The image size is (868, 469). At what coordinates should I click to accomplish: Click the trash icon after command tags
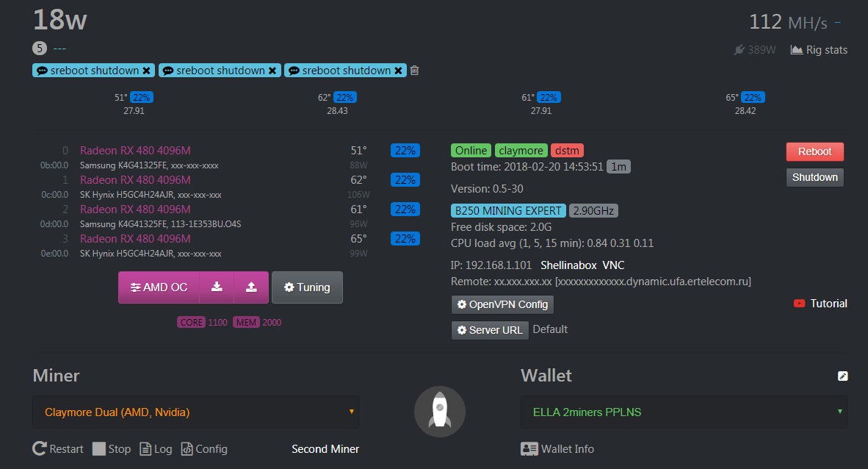coord(414,71)
